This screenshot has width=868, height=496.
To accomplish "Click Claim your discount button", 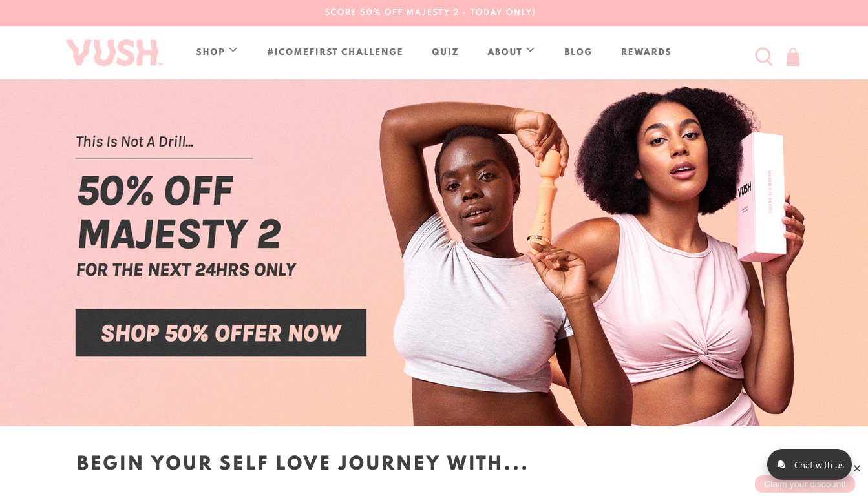I will 805,484.
